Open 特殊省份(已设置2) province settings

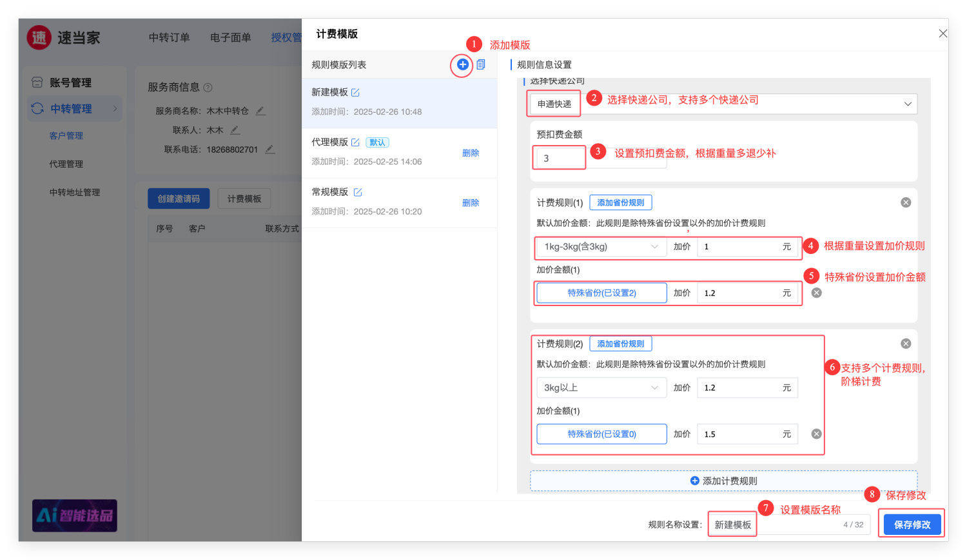point(601,293)
